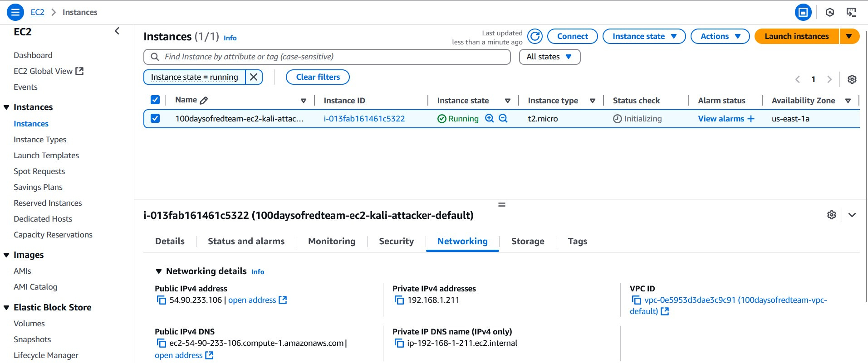
Task: Open Launch Templates in the sidebar
Action: (x=46, y=155)
